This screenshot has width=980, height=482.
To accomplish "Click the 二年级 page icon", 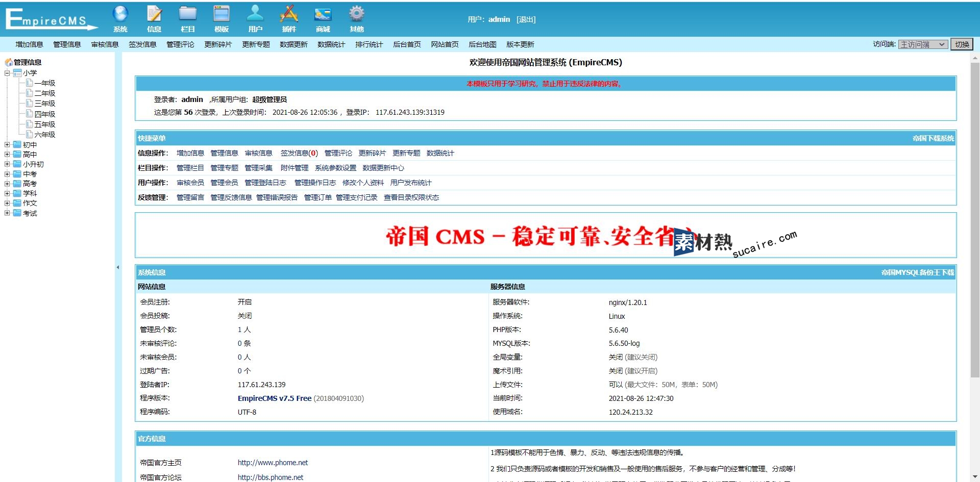I will [30, 93].
